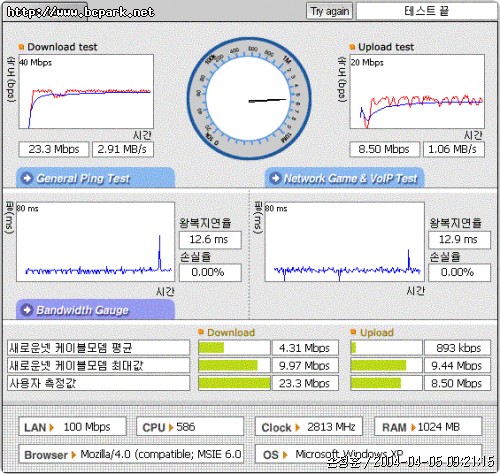Click the upload test speed graph
500x474 pixels.
point(417,92)
